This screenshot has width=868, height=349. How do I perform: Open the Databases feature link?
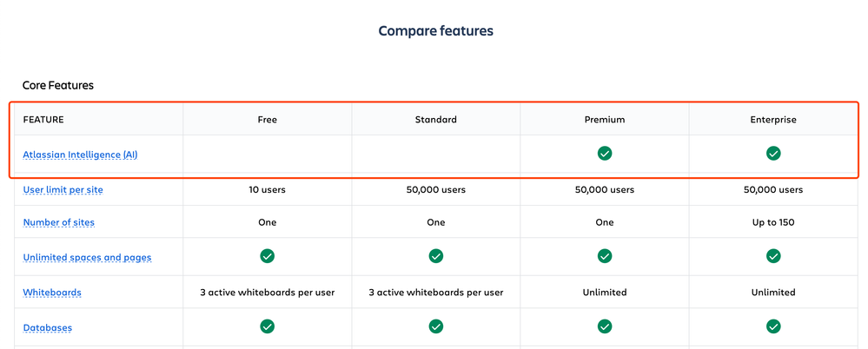point(48,327)
